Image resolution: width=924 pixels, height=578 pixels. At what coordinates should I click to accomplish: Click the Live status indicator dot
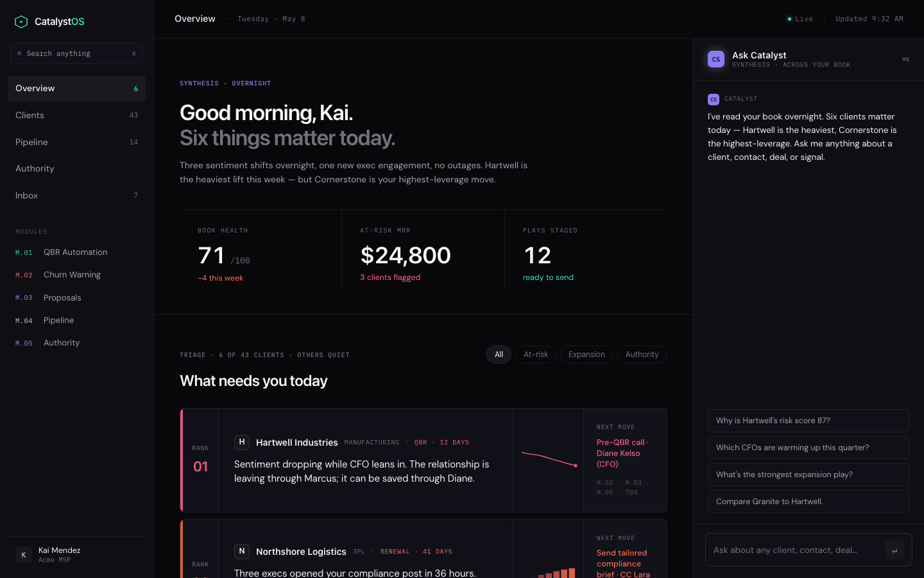789,19
